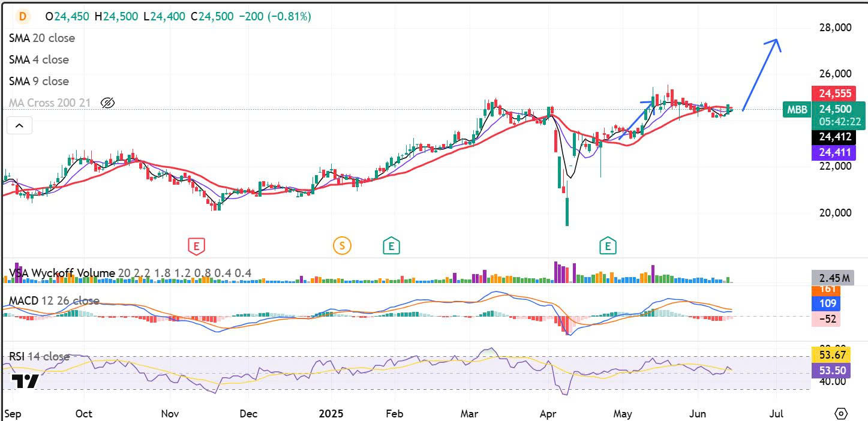This screenshot has height=421, width=868.
Task: Click the Mar label on time axis
Action: pos(470,414)
